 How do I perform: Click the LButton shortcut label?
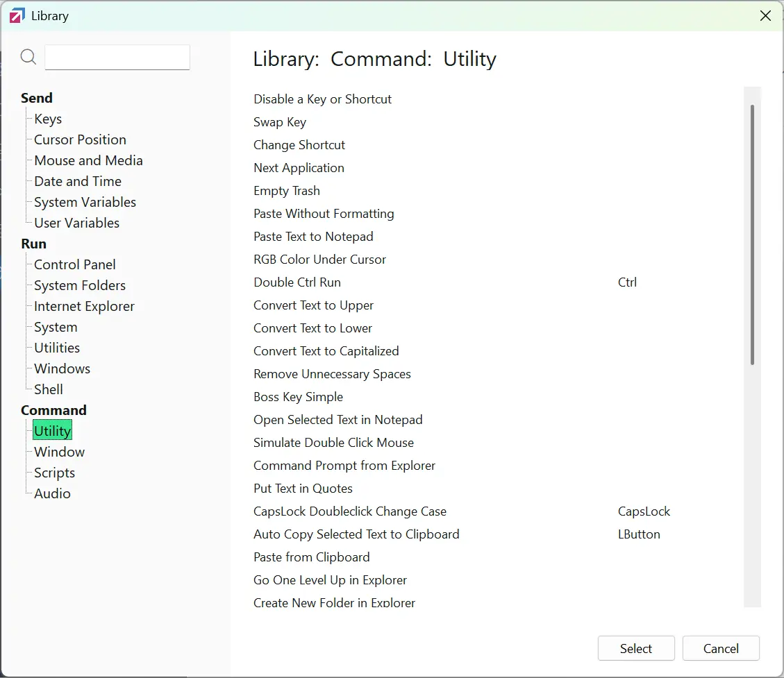pos(638,534)
